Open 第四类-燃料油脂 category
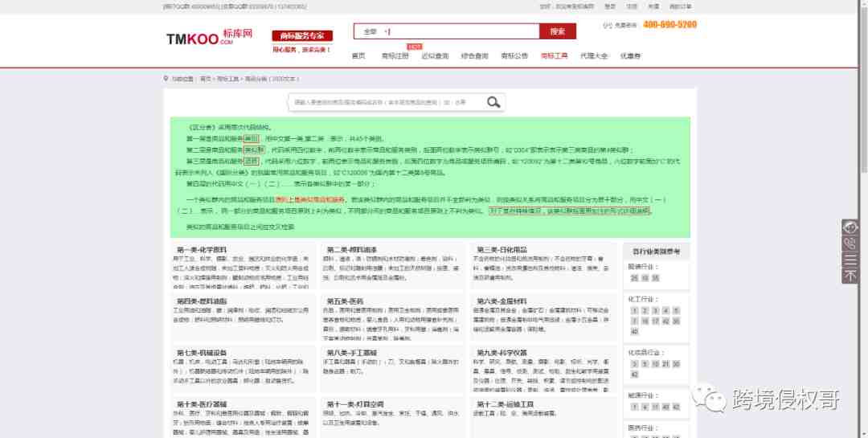Image resolution: width=868 pixels, height=438 pixels. 202,301
